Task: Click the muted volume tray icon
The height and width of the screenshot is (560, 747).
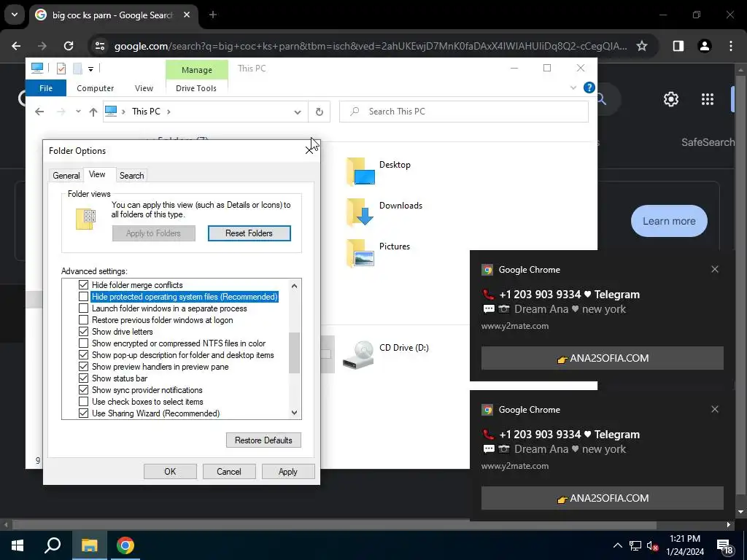Action: pyautogui.click(x=653, y=545)
